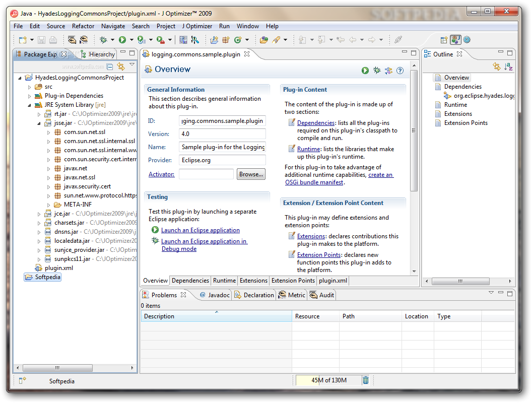Click the status bar fast view icon
The height and width of the screenshot is (403, 532).
pyautogui.click(x=22, y=381)
